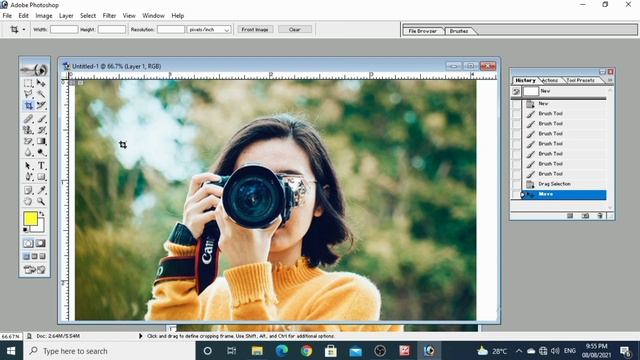Set history brush source for Drag Selection

516,184
